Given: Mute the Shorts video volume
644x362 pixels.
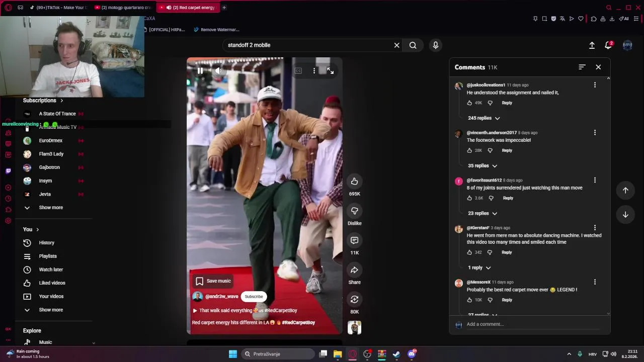Looking at the screenshot, I should (218, 71).
